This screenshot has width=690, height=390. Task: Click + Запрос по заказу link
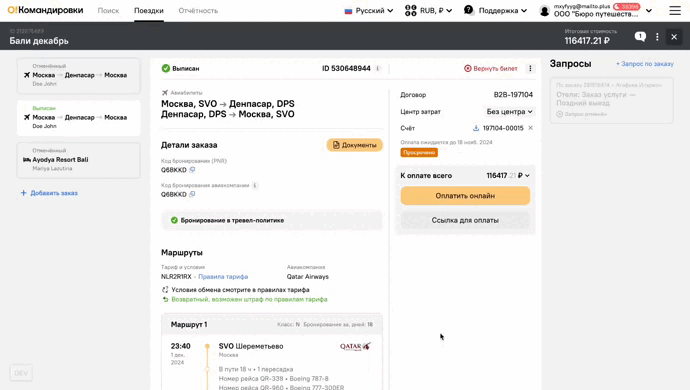(x=645, y=64)
